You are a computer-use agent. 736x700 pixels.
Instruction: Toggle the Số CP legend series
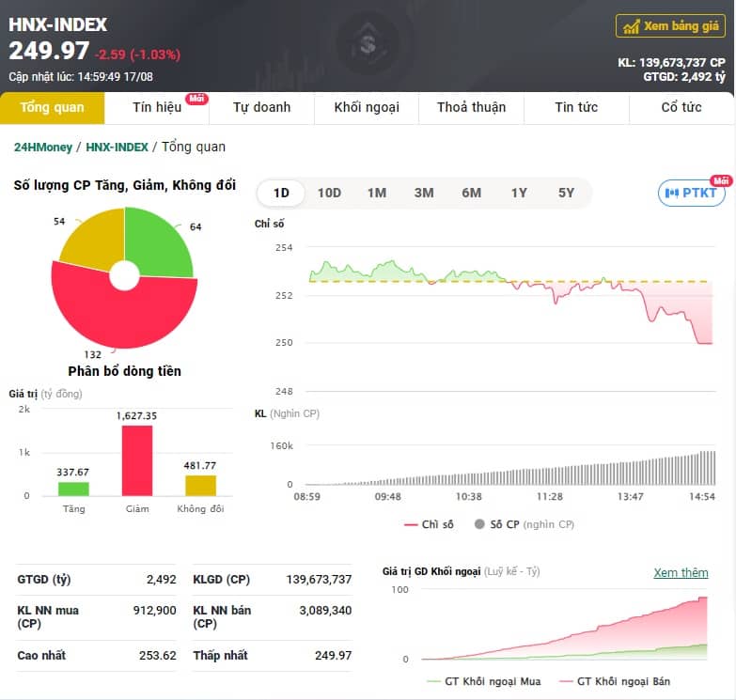[x=525, y=524]
